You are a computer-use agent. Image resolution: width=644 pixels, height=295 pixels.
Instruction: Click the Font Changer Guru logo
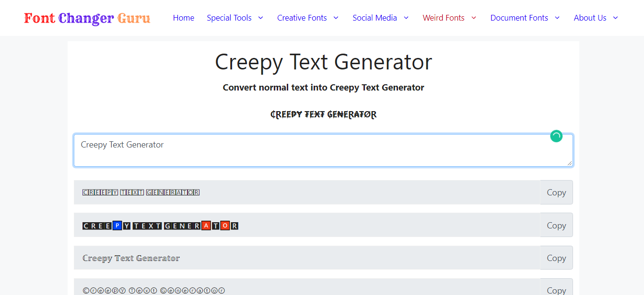(87, 18)
